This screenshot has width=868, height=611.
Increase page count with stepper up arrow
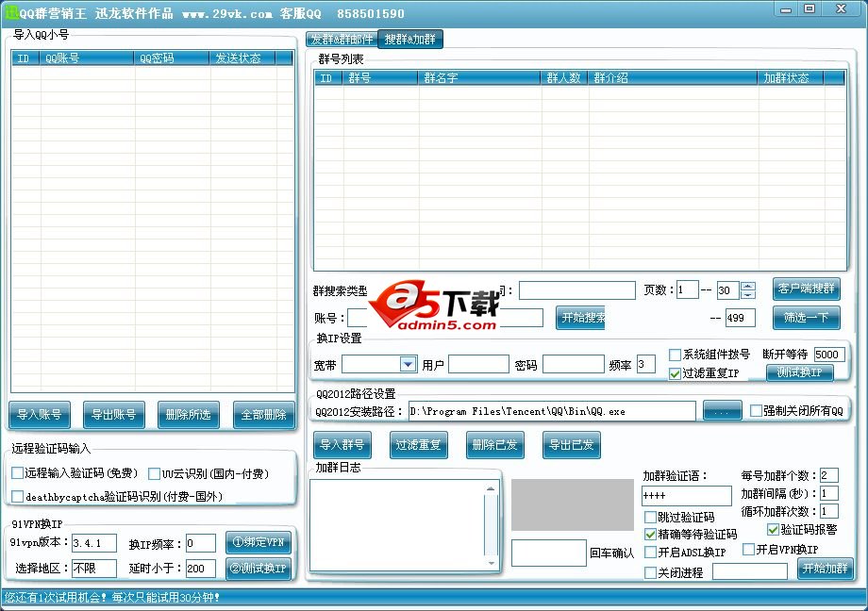[748, 286]
